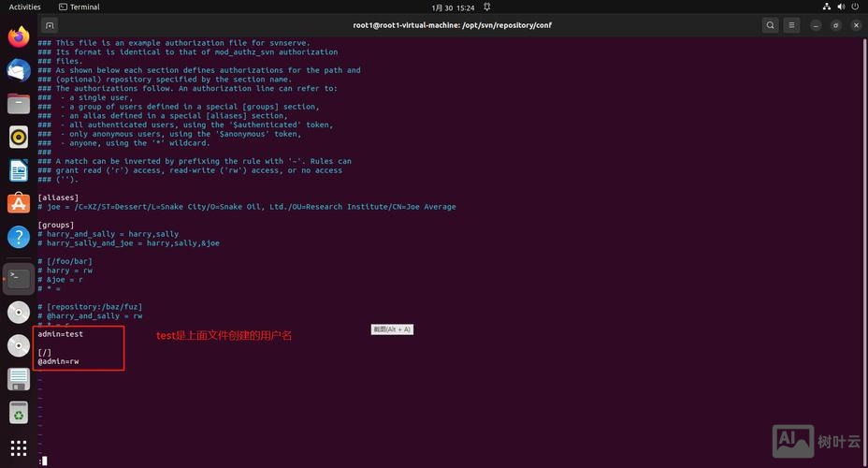
Task: Click the search icon in terminal header
Action: click(x=770, y=25)
